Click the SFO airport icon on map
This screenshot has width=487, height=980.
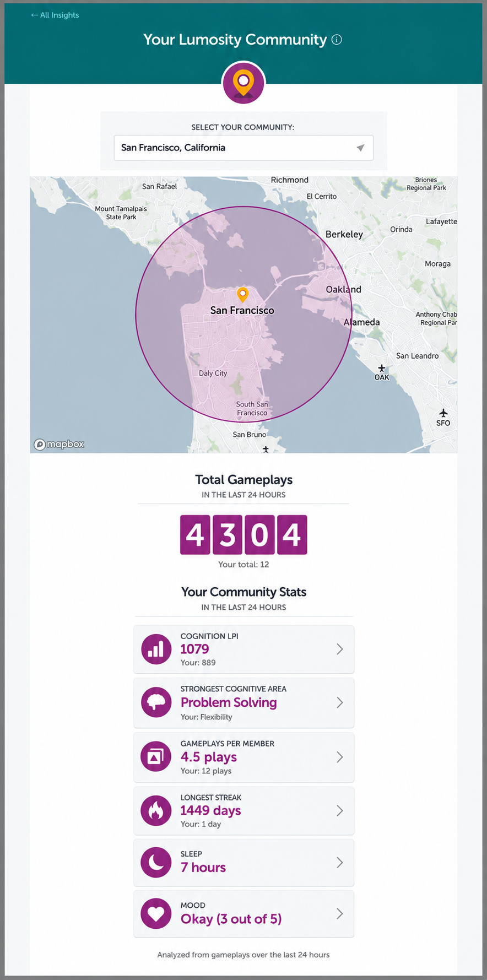tap(443, 413)
